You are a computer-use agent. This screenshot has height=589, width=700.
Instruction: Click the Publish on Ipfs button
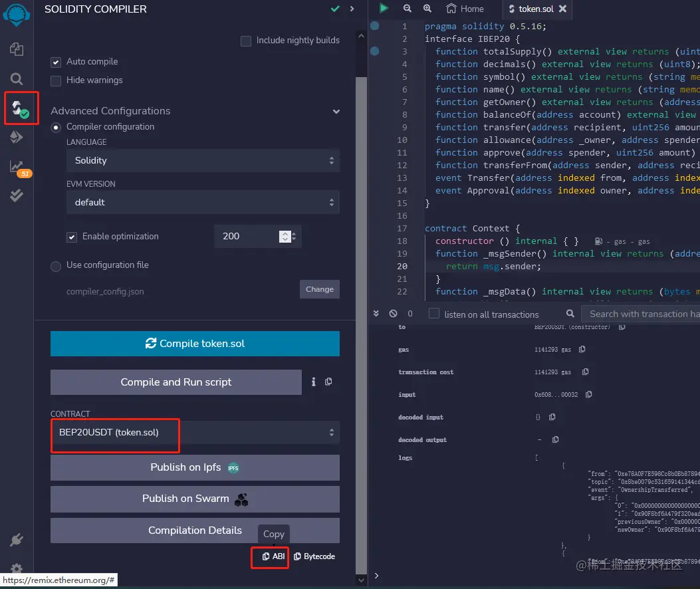coord(195,467)
